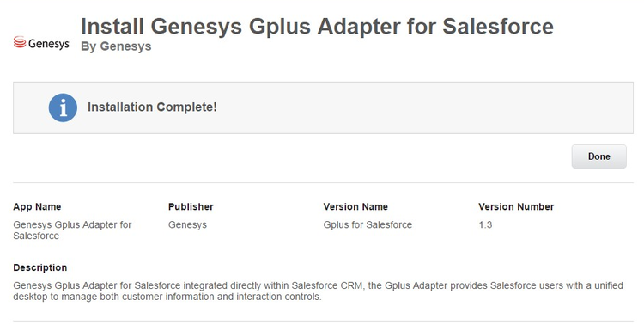Click the Version Name label
This screenshot has width=644, height=331.
pyautogui.click(x=355, y=207)
